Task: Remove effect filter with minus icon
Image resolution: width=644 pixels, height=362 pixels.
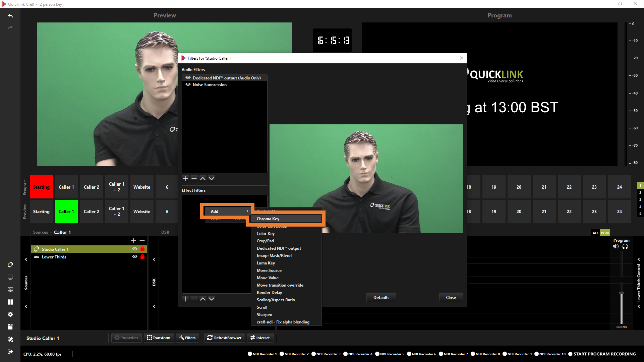Action: 194,299
